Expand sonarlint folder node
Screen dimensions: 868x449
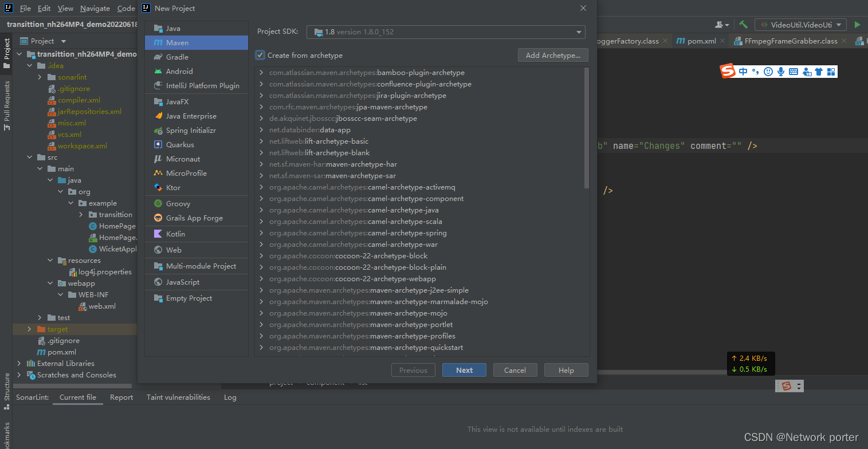(x=40, y=77)
